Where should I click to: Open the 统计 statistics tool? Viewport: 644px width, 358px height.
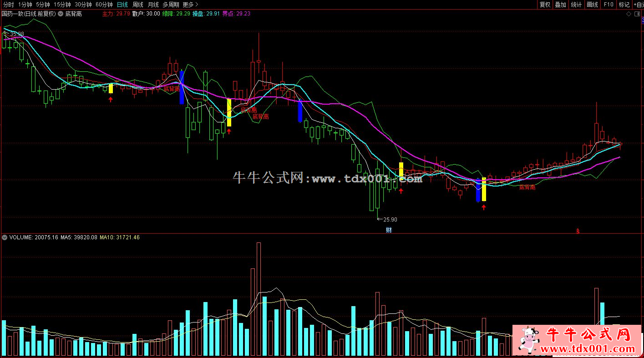(x=576, y=5)
